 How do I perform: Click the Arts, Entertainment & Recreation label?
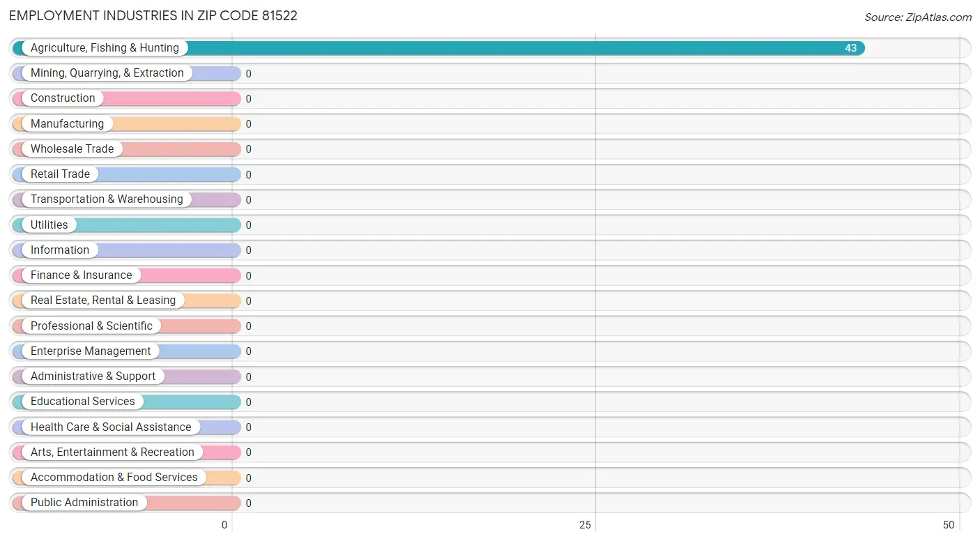(112, 452)
